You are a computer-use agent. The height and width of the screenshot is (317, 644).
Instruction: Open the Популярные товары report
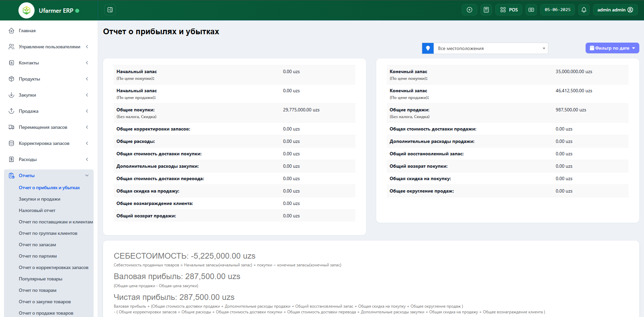[x=40, y=279]
